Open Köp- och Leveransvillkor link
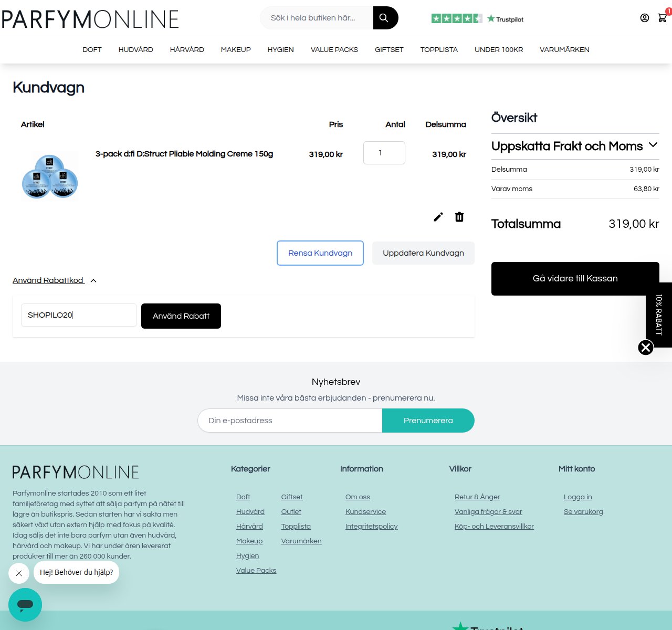672x630 pixels. 494,527
